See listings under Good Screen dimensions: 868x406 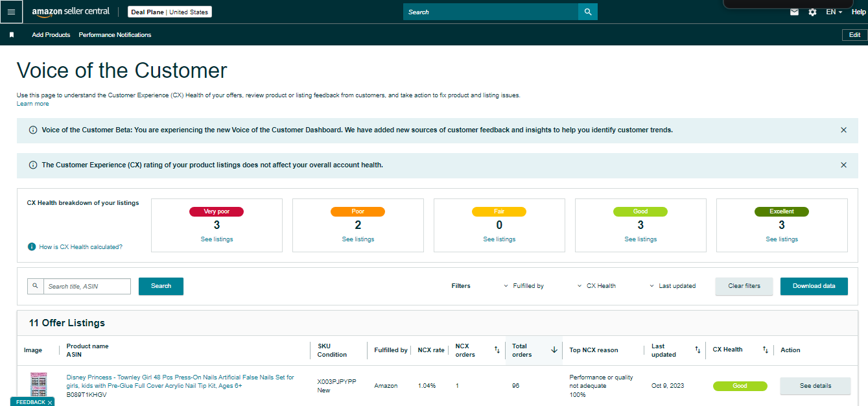tap(640, 239)
